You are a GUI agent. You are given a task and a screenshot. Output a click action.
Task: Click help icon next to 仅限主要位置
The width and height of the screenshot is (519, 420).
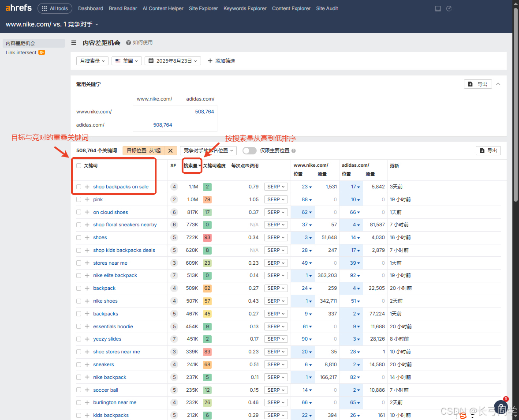294,151
